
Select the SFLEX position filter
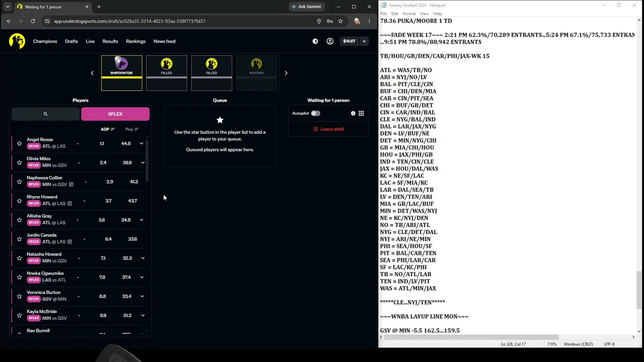[x=115, y=114]
